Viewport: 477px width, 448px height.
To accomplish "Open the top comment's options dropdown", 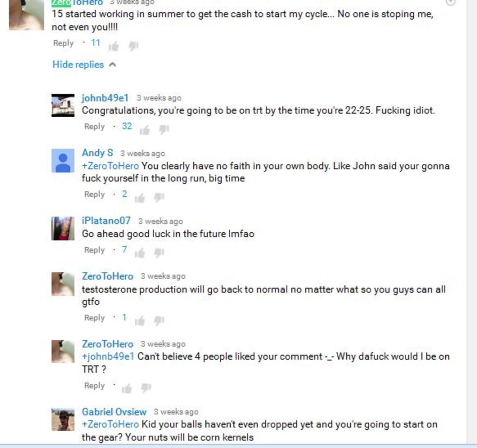I will coord(451,2).
